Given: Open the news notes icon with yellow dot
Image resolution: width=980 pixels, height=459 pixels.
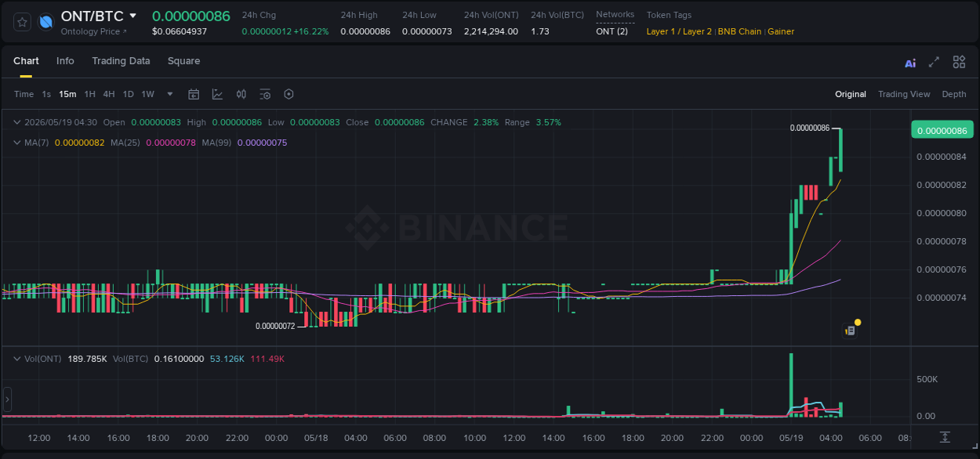Looking at the screenshot, I should pyautogui.click(x=850, y=331).
